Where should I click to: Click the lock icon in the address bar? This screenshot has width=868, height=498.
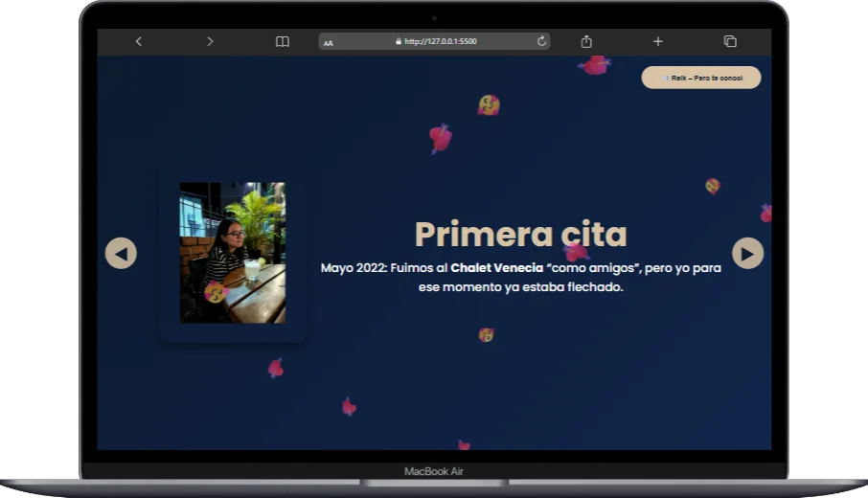tap(398, 41)
